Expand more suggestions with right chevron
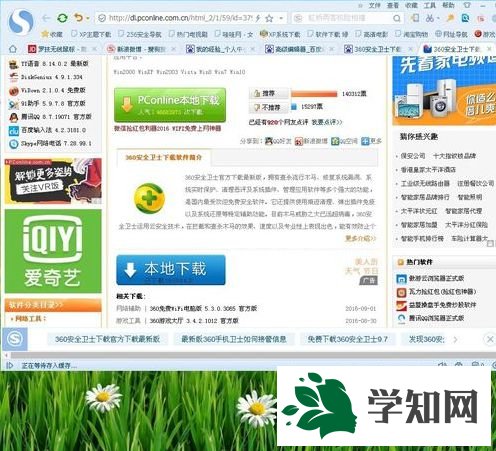The width and height of the screenshot is (496, 451). [455, 340]
